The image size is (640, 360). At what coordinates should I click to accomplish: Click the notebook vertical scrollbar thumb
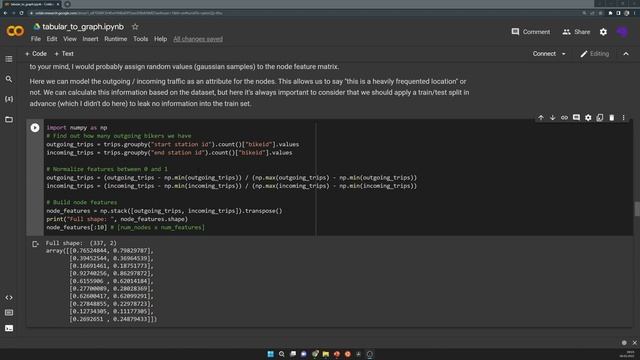tap(637, 209)
